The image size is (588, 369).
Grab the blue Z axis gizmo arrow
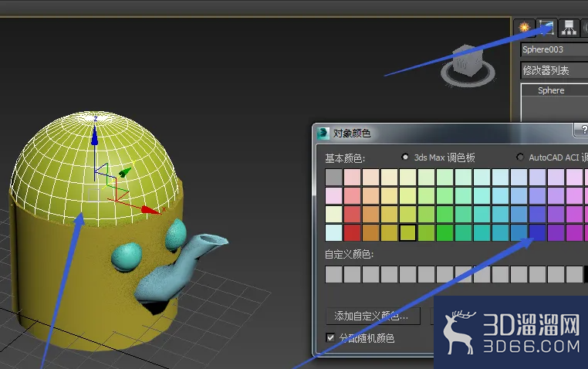94,136
